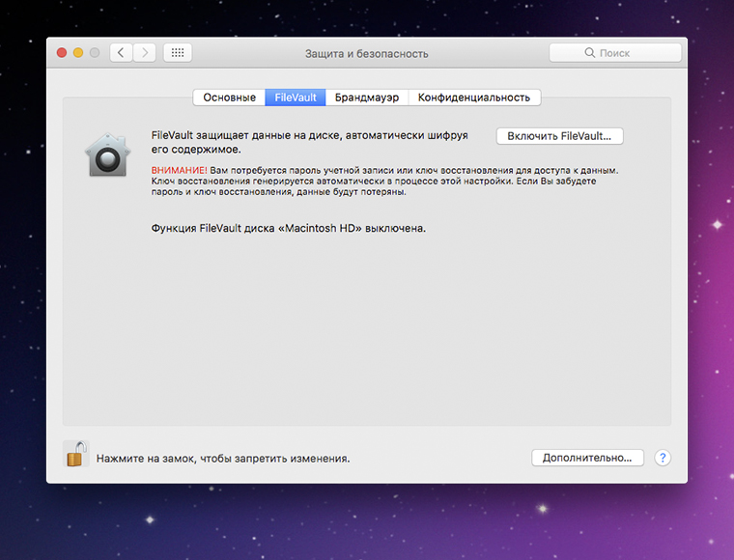Select the FileVault tab
The height and width of the screenshot is (560, 734).
pyautogui.click(x=296, y=98)
